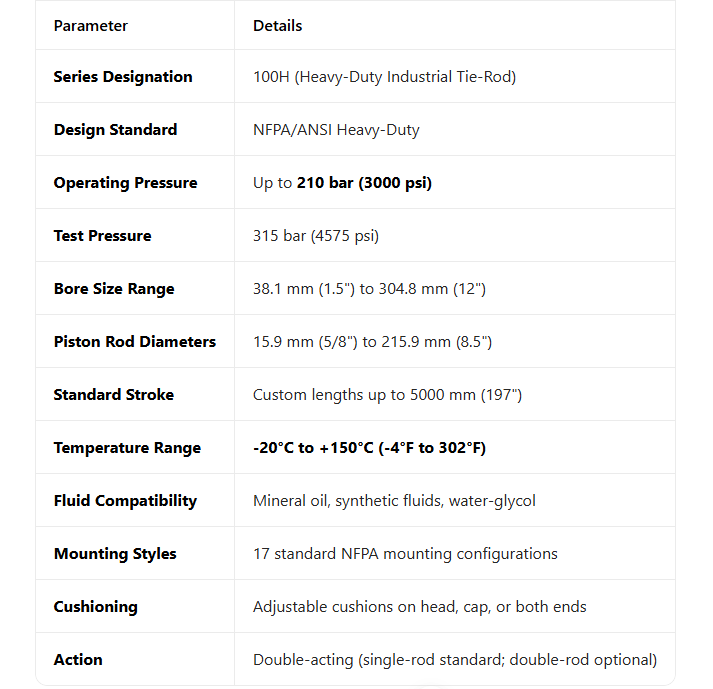Select the "Design Standard" label
The width and height of the screenshot is (713, 689).
point(115,130)
